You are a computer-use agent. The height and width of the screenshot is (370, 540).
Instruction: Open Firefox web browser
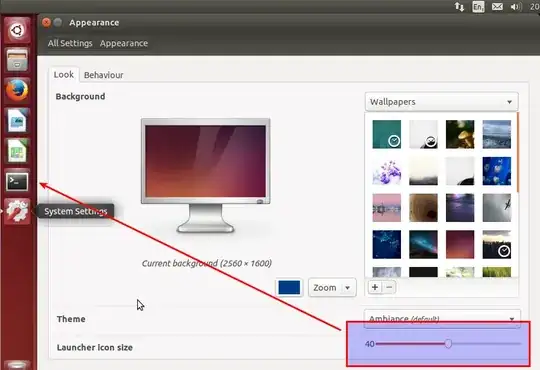(x=17, y=90)
